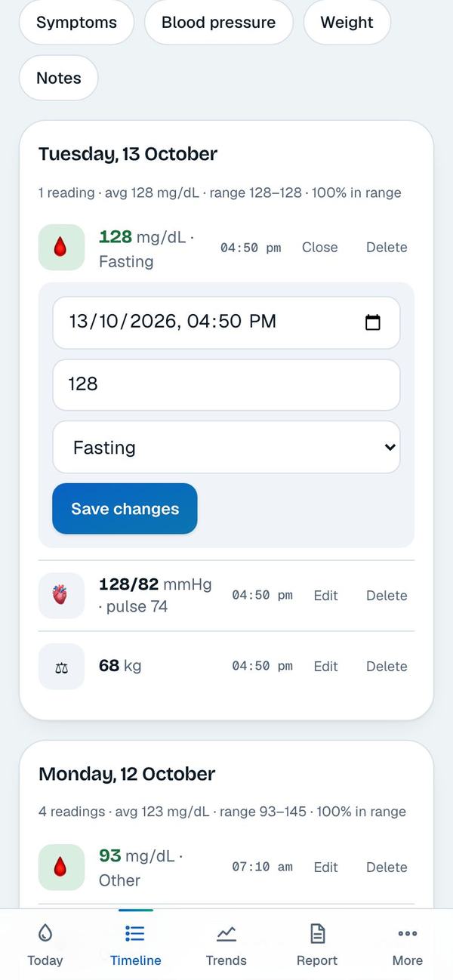
Task: Toggle the Symptoms filter chip
Action: pos(76,23)
